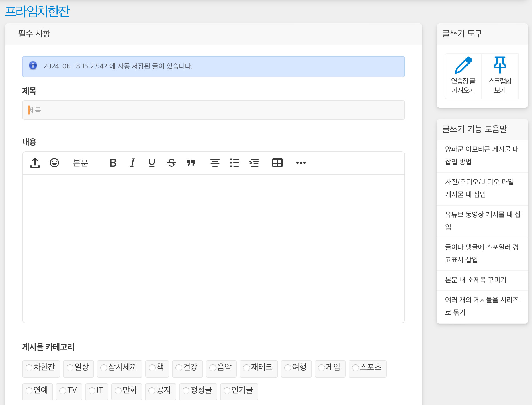Show more editor tools via ellipsis

[301, 163]
